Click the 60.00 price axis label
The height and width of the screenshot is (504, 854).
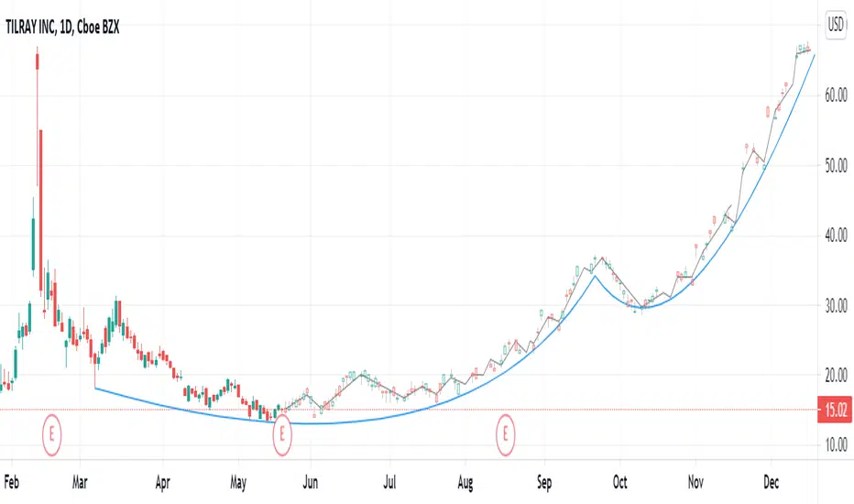point(836,95)
